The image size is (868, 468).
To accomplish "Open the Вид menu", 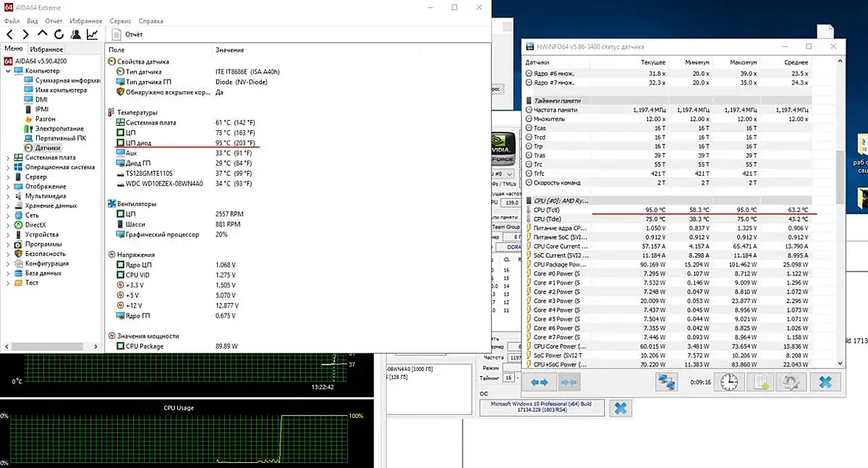I will coord(32,21).
